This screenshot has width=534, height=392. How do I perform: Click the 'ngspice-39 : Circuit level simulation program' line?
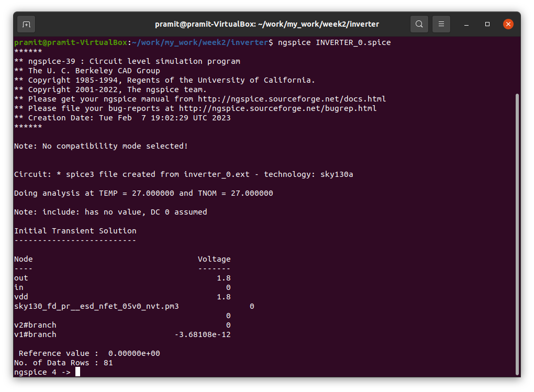(x=127, y=61)
